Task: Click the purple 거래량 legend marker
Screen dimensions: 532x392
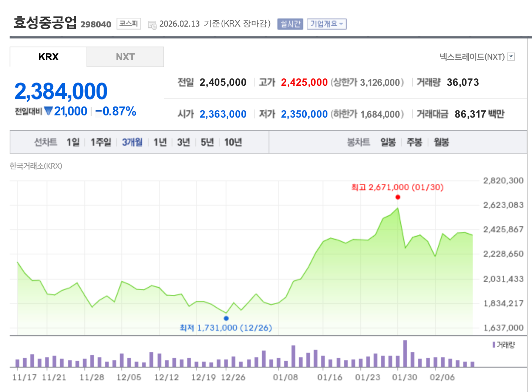Action: click(494, 345)
